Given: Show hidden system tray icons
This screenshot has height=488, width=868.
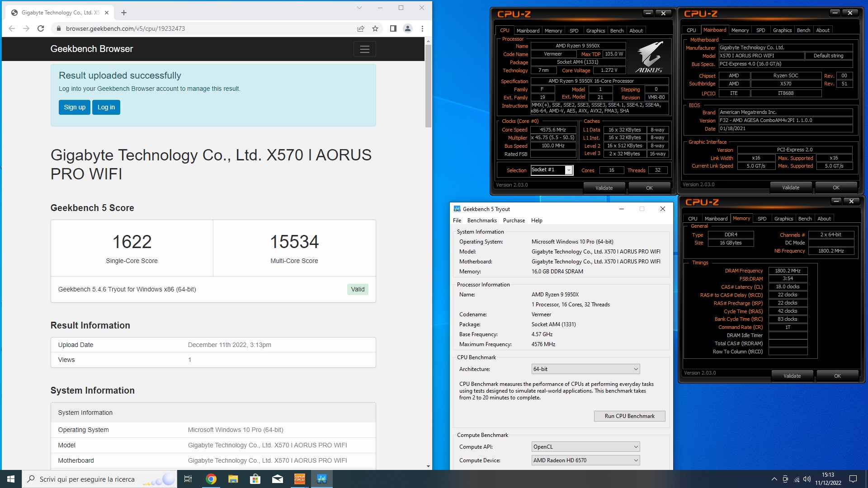Looking at the screenshot, I should [774, 479].
